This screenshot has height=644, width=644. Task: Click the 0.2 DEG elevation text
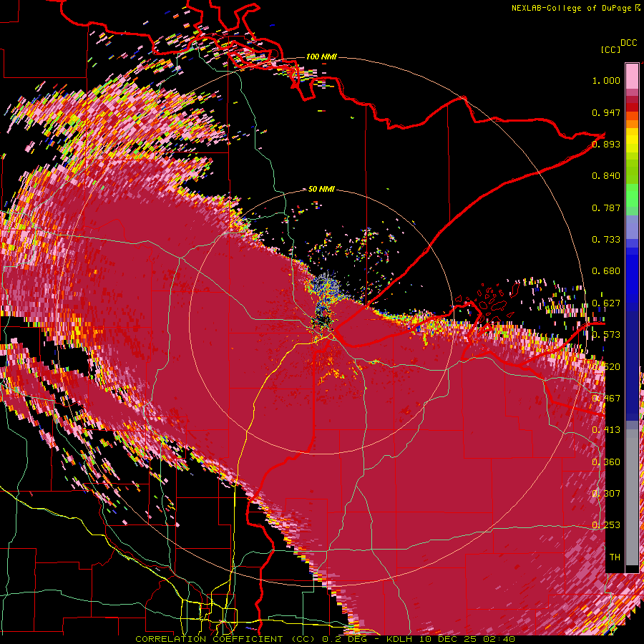(345, 639)
